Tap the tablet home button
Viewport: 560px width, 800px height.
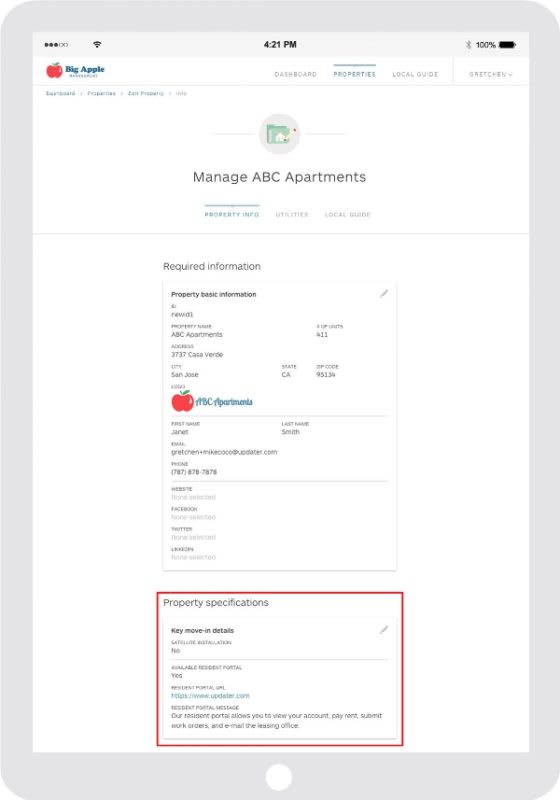(x=278, y=777)
